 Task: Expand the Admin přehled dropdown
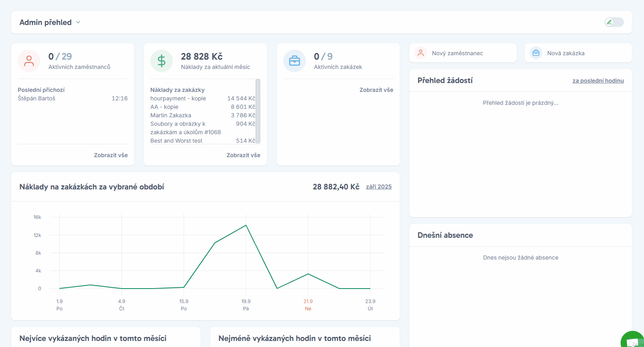tap(78, 23)
